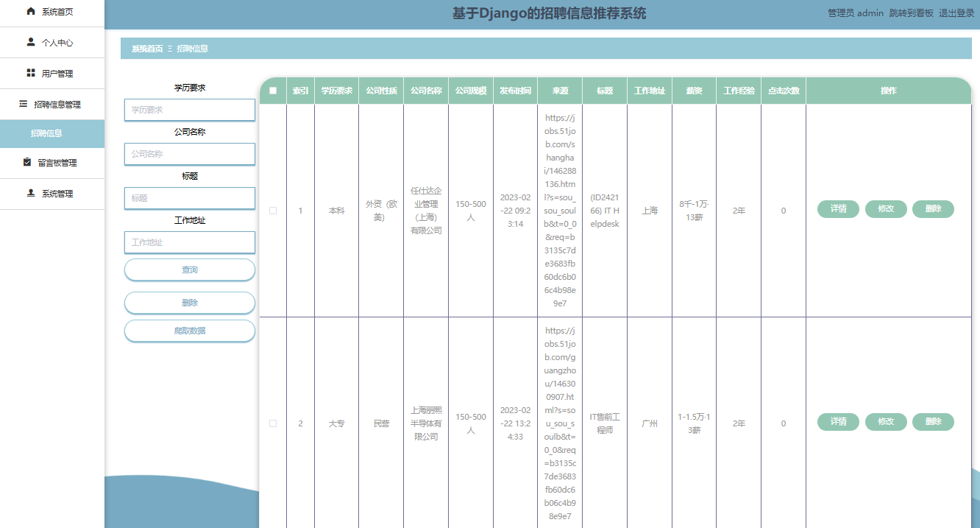Click the home icon beside 系统首页
980x528 pixels.
(30, 12)
